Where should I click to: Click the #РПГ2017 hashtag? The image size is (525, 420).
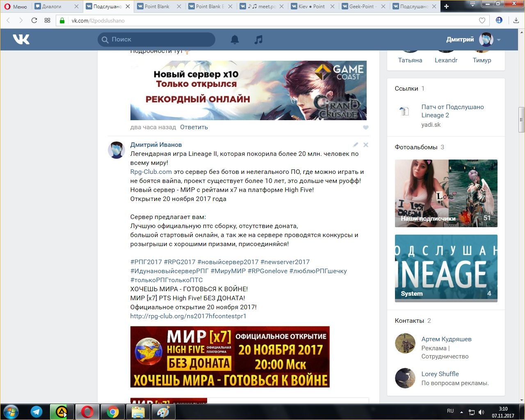(146, 262)
